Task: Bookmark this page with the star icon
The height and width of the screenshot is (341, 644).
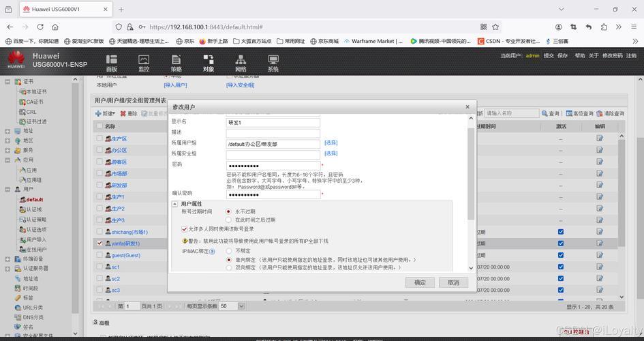Action: [495, 27]
